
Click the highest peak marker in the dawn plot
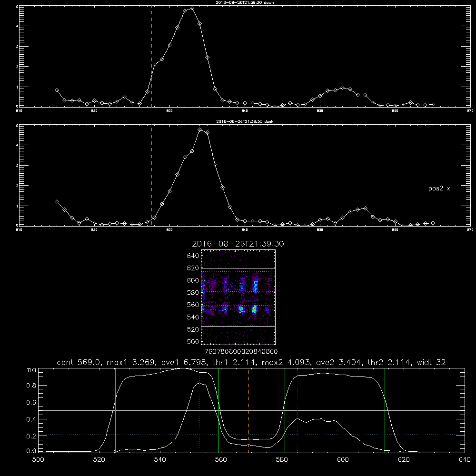[x=192, y=8]
